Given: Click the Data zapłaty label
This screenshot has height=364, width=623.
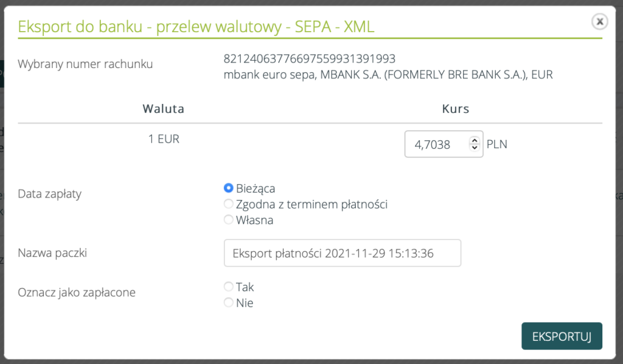Looking at the screenshot, I should (x=50, y=194).
